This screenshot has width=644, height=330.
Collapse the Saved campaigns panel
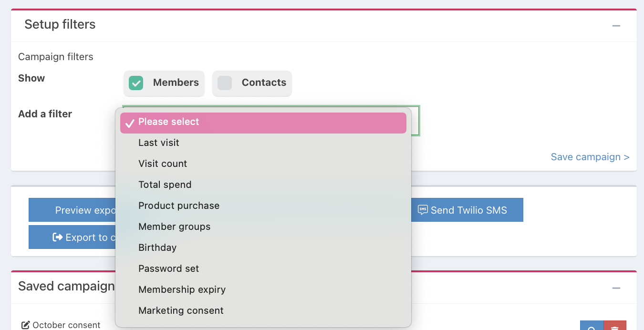click(616, 288)
